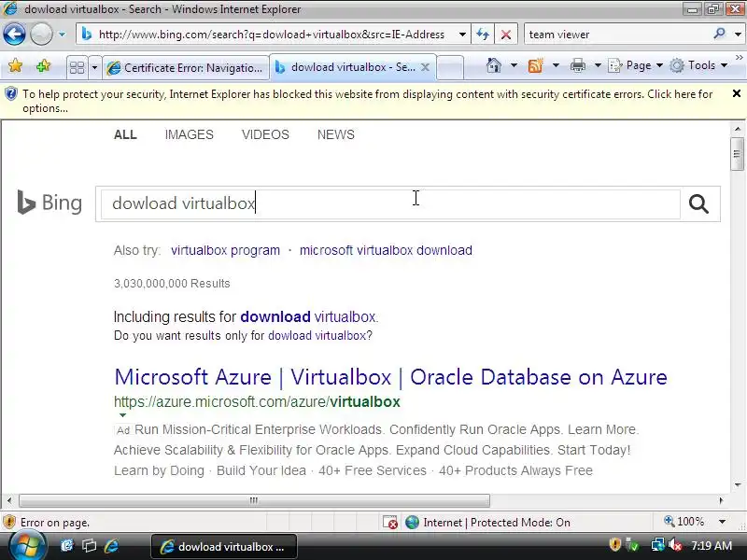Click the blocked content status bar icon
747x560 pixels.
click(390, 523)
